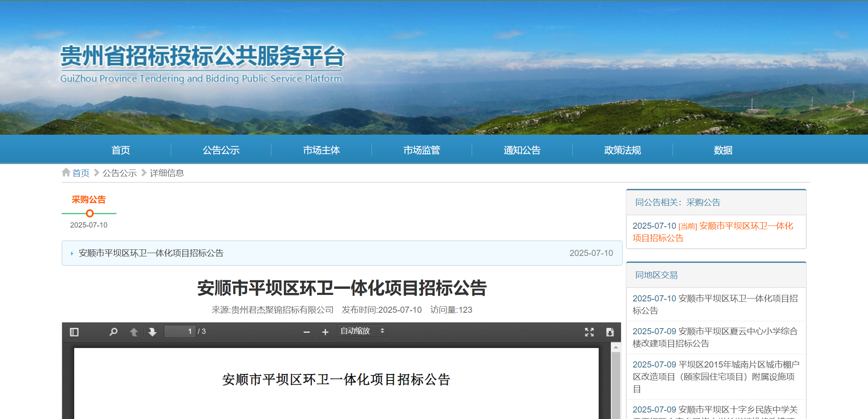
Task: Click the 公告公示 breadcrumb link
Action: [x=120, y=173]
